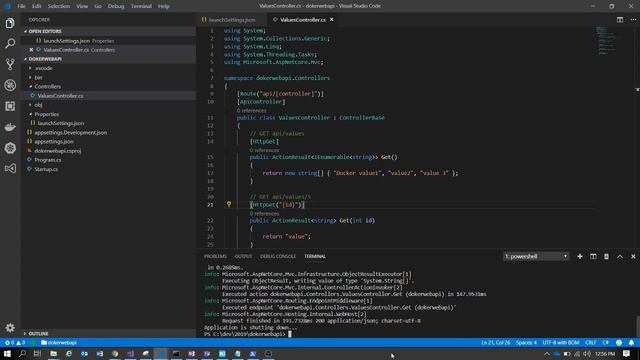Open the Source Control view

[10, 64]
